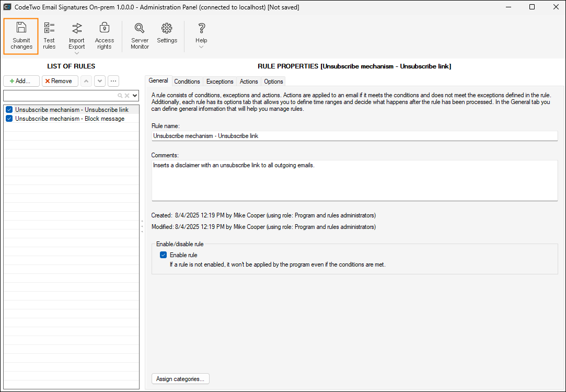Expand the Help menu dropdown
The image size is (566, 392).
tap(201, 47)
